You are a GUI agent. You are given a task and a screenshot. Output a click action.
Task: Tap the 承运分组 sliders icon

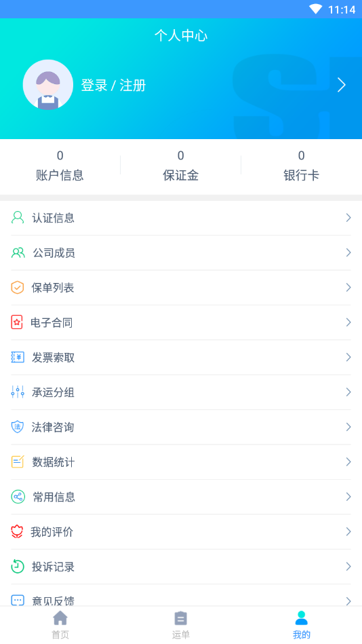[x=18, y=392]
